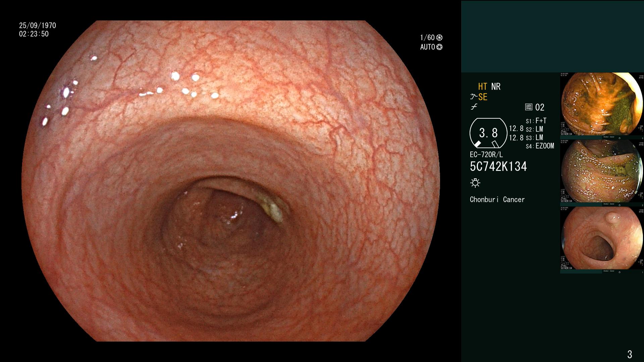644x362 pixels.
Task: Click the AUTO exposure mode label
Action: click(x=428, y=47)
